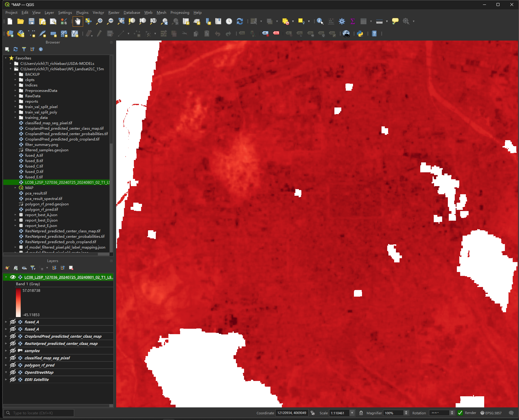Click the zoom full extent icon
The width and height of the screenshot is (519, 420).
(x=121, y=21)
